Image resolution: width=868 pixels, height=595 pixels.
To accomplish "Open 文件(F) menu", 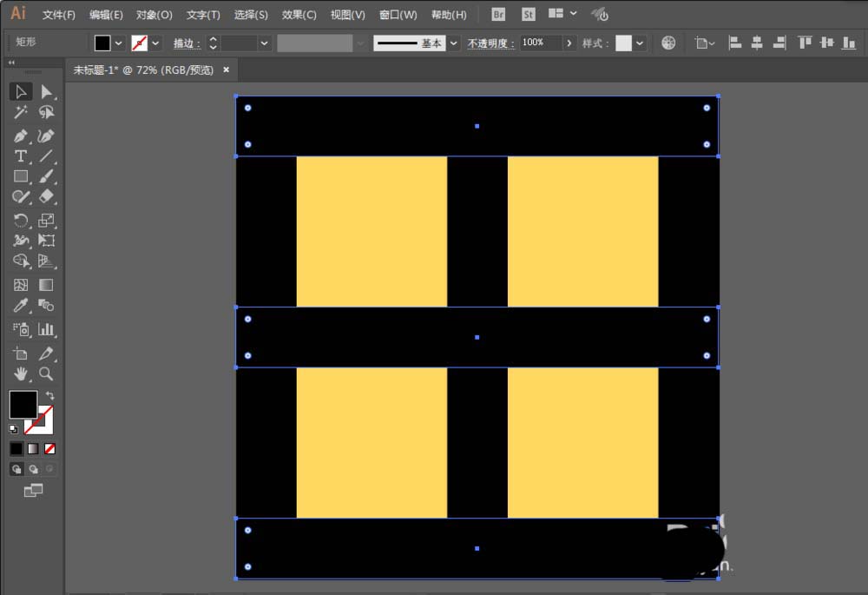I will 59,15.
